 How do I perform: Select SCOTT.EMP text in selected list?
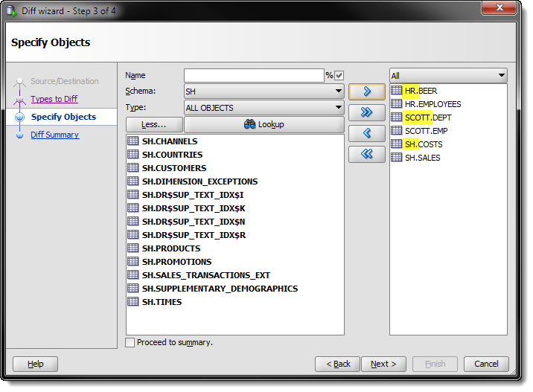click(x=427, y=131)
